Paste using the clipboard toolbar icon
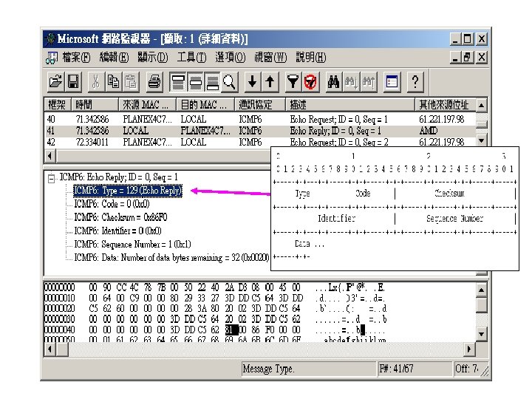The image size is (532, 399). (x=131, y=82)
